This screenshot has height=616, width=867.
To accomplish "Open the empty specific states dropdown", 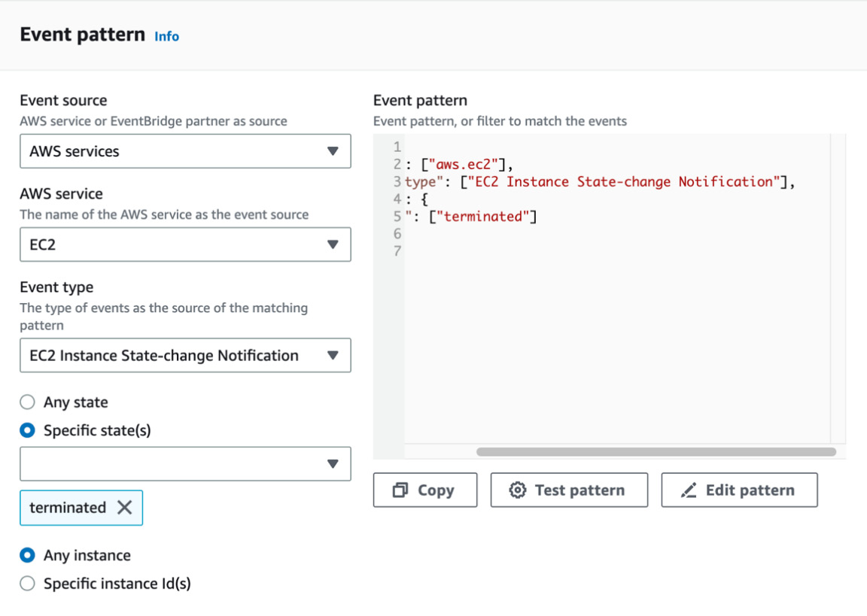I will click(x=185, y=463).
